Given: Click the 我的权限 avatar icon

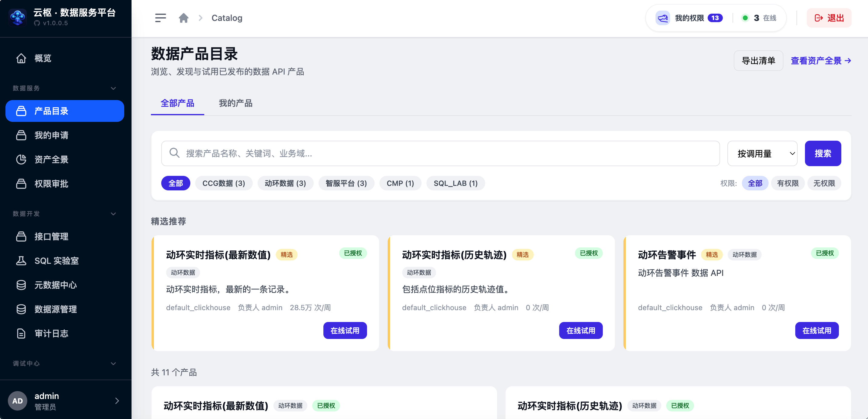Looking at the screenshot, I should coord(663,18).
